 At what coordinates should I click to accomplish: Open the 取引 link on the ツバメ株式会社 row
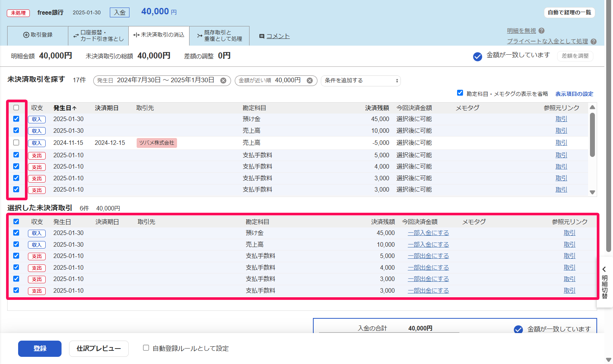(561, 143)
